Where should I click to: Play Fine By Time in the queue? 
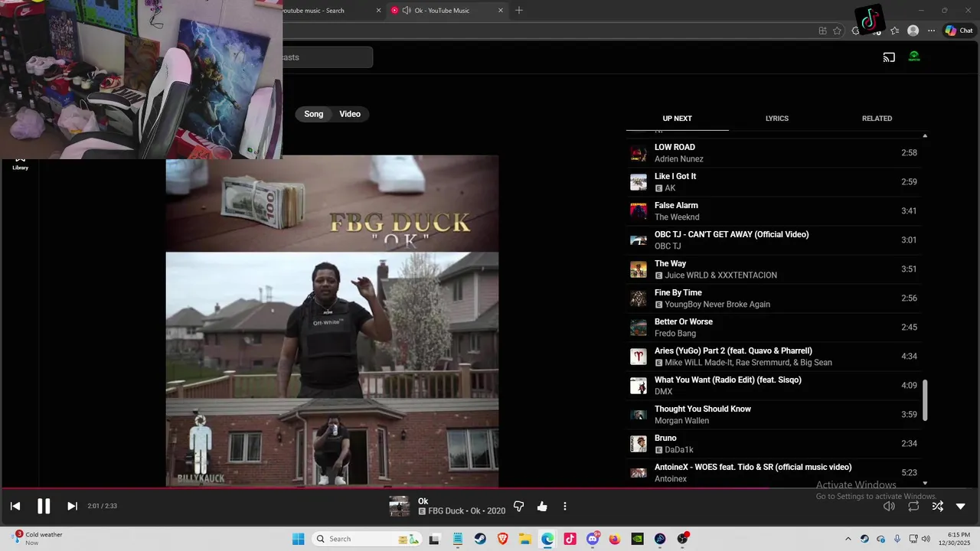click(773, 298)
